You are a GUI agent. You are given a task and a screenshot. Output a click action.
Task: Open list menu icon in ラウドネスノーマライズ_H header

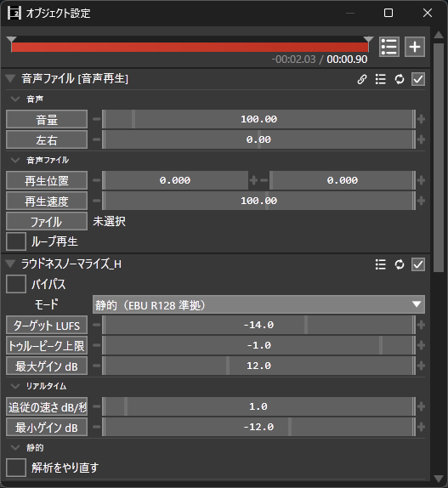coord(381,264)
